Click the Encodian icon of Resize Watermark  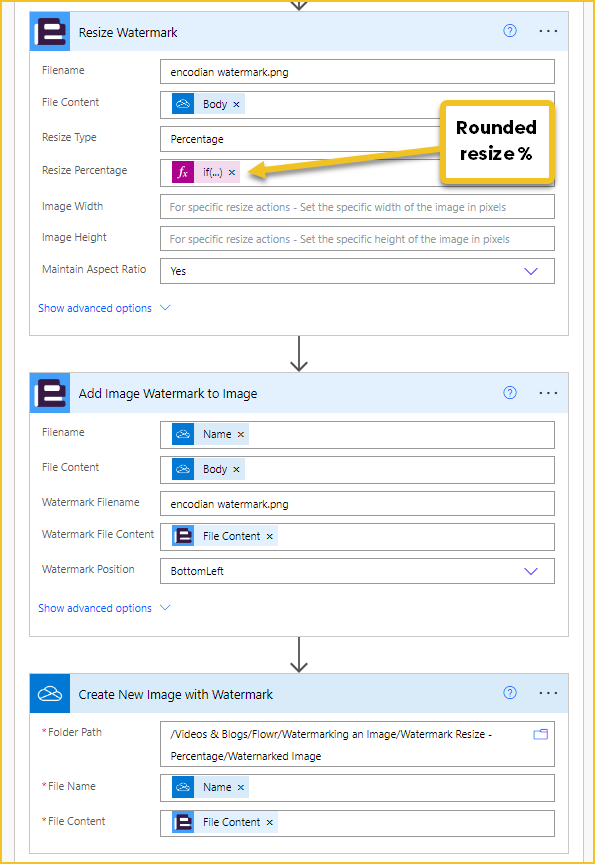tap(50, 32)
